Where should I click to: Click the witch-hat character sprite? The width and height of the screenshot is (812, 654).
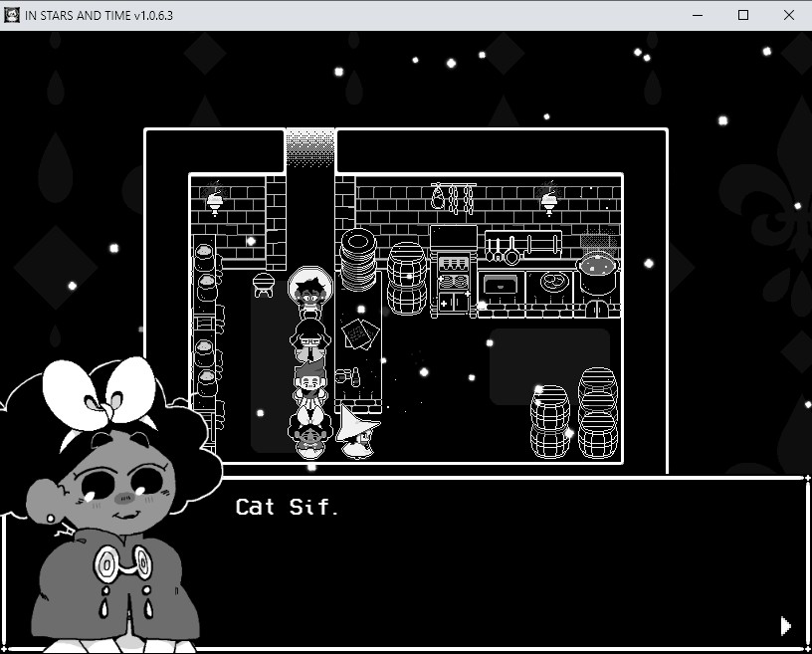357,432
